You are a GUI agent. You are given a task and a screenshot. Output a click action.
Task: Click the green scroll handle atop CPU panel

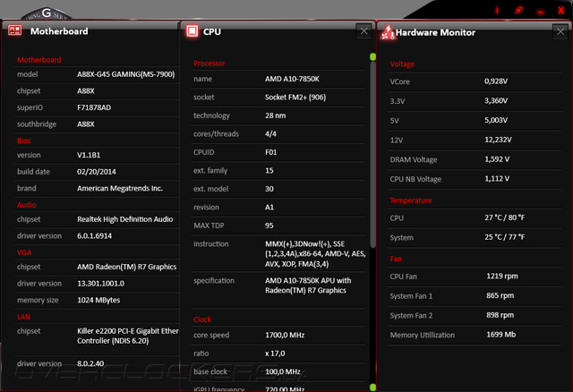(372, 56)
